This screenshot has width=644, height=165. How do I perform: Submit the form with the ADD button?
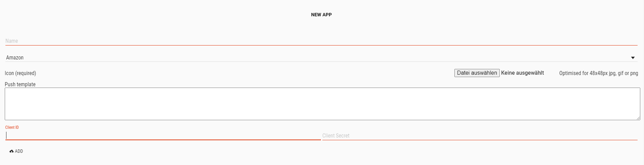pos(16,151)
